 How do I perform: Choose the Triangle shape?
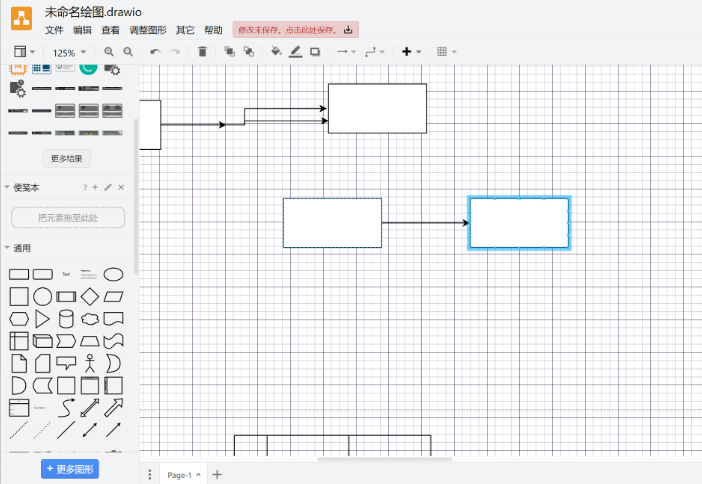click(x=43, y=319)
